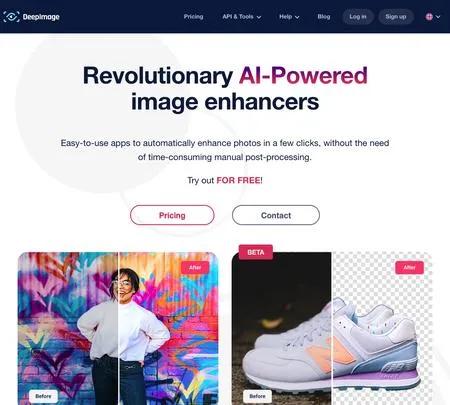The width and height of the screenshot is (450, 405).
Task: Click the graffiti photo comparison divider
Action: (x=118, y=328)
